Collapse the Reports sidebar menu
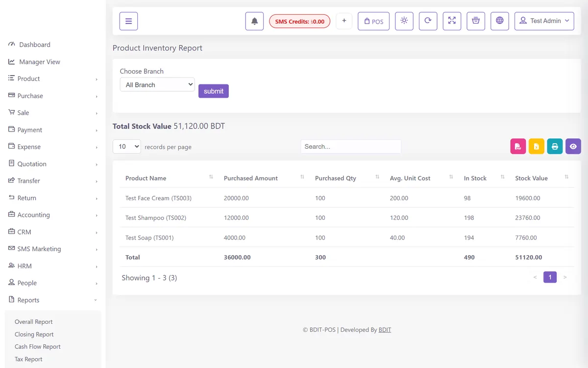Image resolution: width=588 pixels, height=368 pixels. (53, 300)
